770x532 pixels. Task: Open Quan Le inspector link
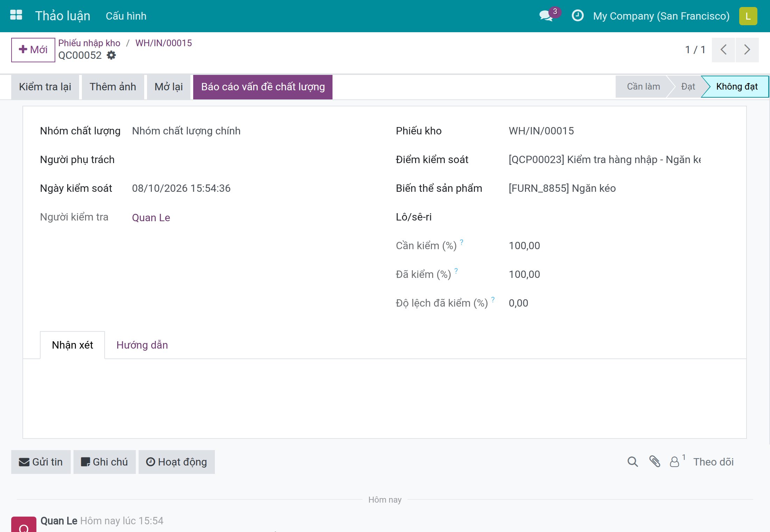point(151,218)
